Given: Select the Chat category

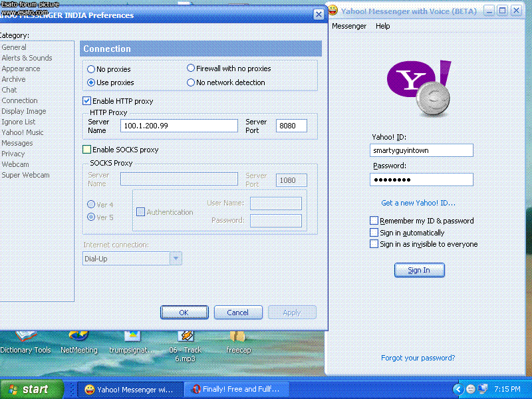Looking at the screenshot, I should [x=9, y=90].
